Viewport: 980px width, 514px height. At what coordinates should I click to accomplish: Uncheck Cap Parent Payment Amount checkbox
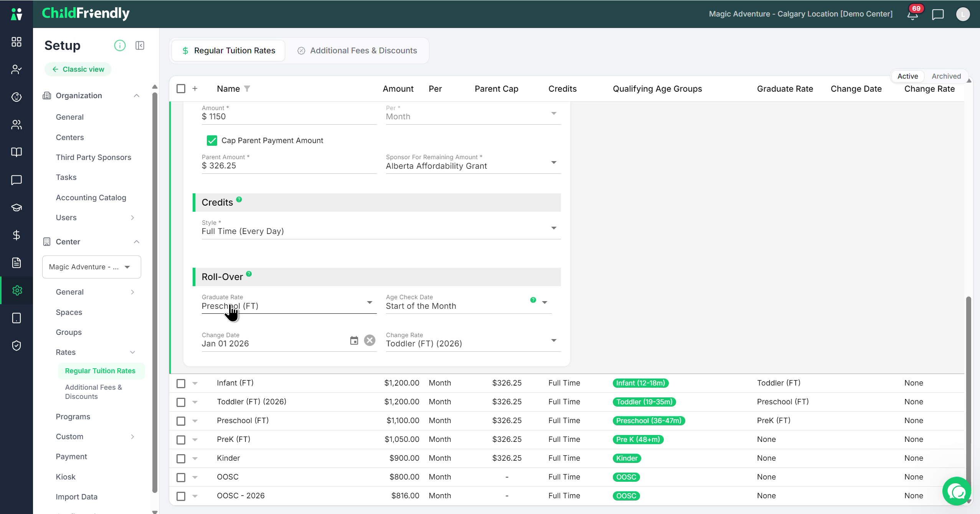(212, 141)
